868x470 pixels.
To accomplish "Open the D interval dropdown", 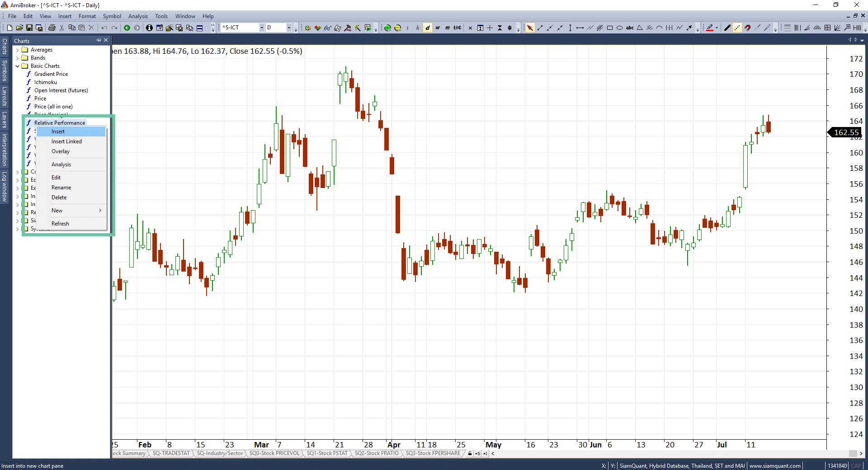I will (289, 28).
